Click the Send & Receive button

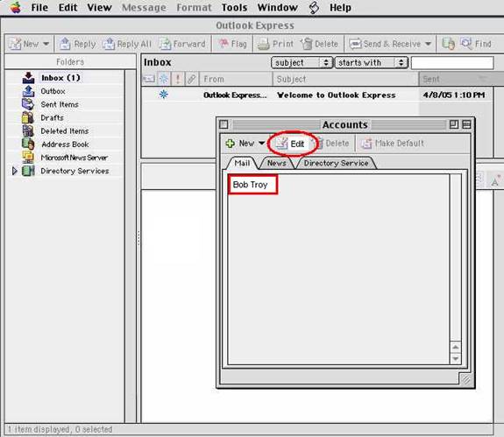pyautogui.click(x=390, y=44)
